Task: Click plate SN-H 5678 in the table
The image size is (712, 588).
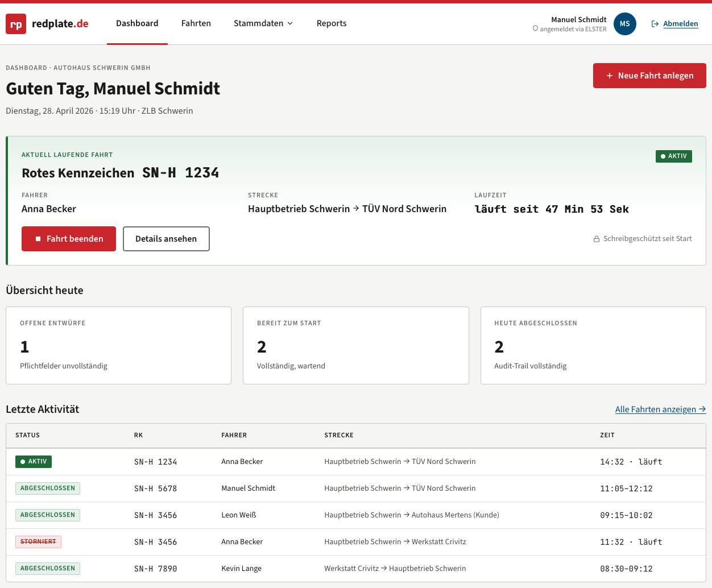Action: tap(155, 488)
